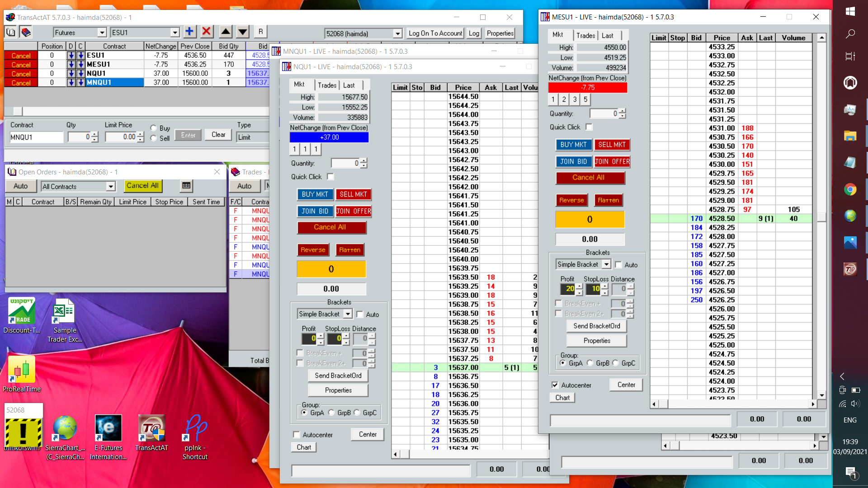Open Chrome from the right taskbar
868x488 pixels.
click(x=850, y=190)
